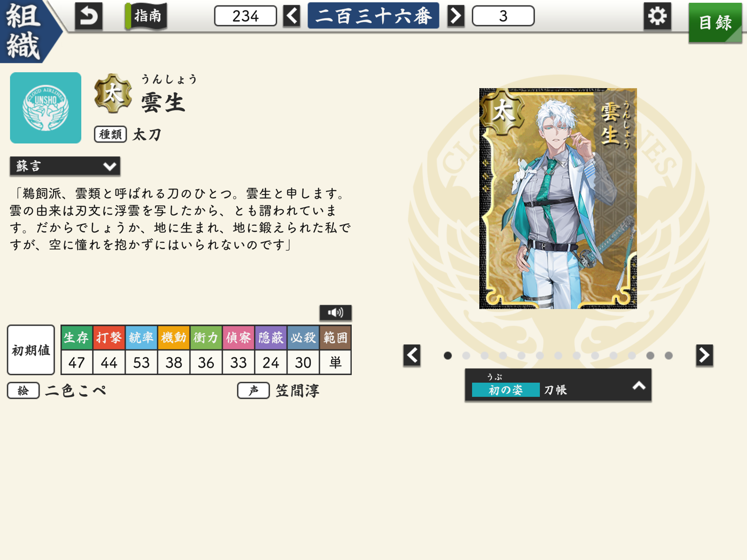Click the 雲生 character card image

(x=558, y=198)
